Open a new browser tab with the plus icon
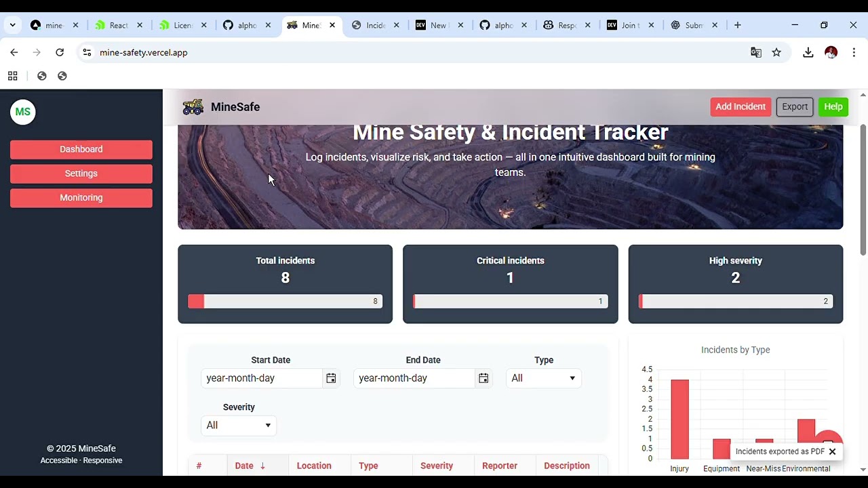Image resolution: width=868 pixels, height=488 pixels. click(x=737, y=25)
